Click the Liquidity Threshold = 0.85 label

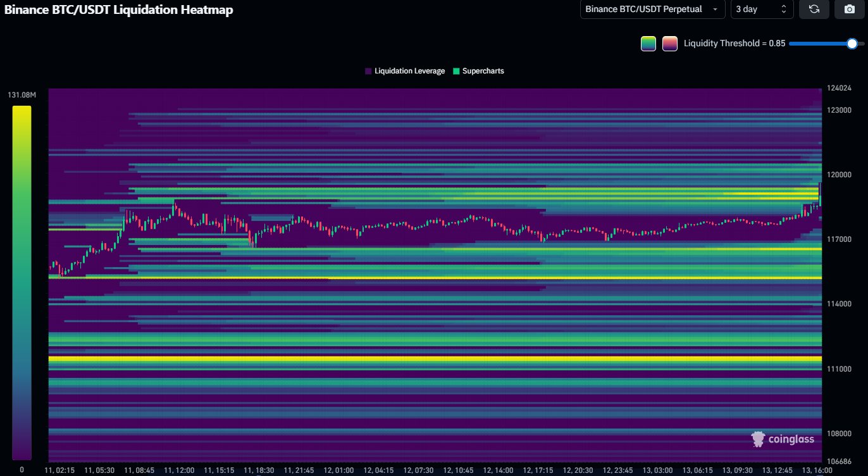point(734,44)
